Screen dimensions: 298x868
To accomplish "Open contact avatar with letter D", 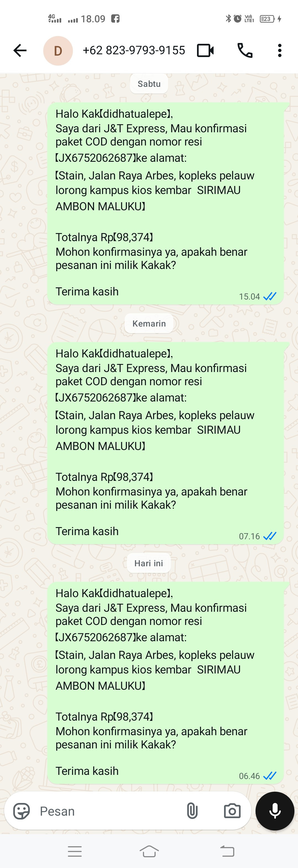I will (x=58, y=50).
